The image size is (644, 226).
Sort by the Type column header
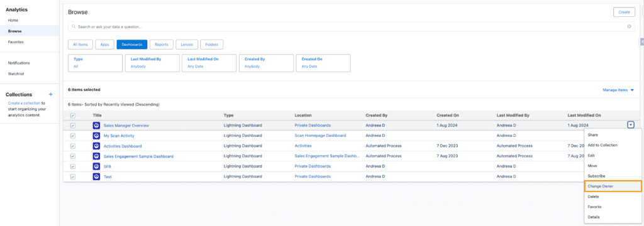coord(228,116)
